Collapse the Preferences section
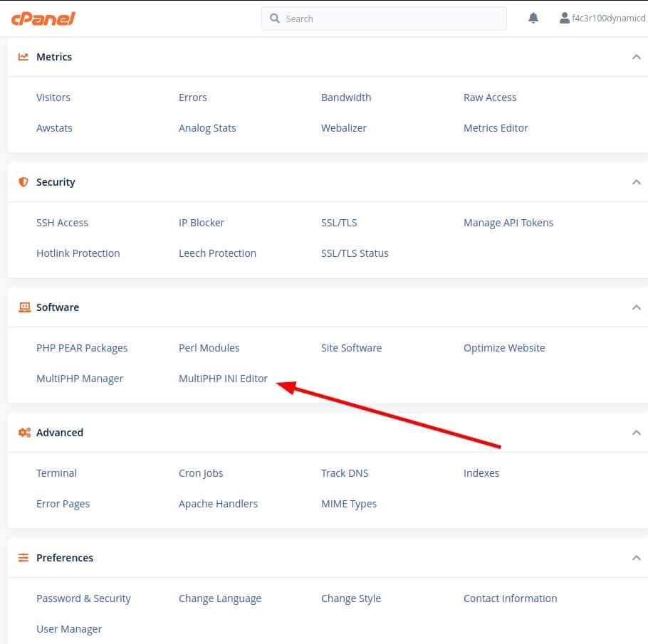This screenshot has height=644, width=648. (x=636, y=558)
